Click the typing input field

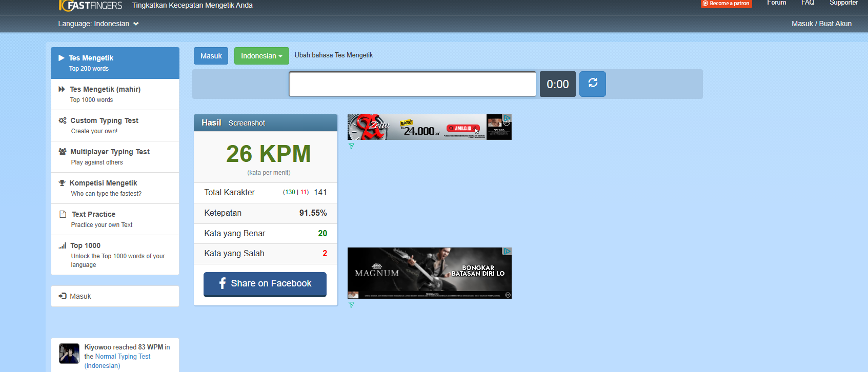point(412,84)
